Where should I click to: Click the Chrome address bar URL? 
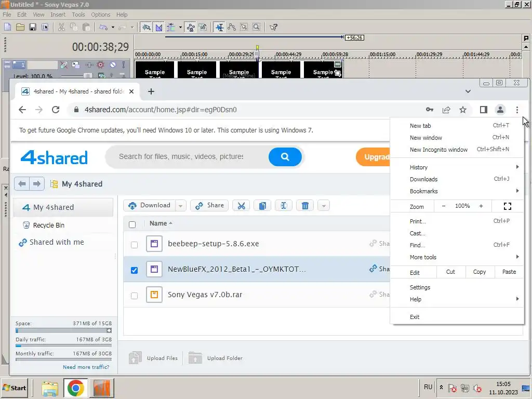(161, 110)
